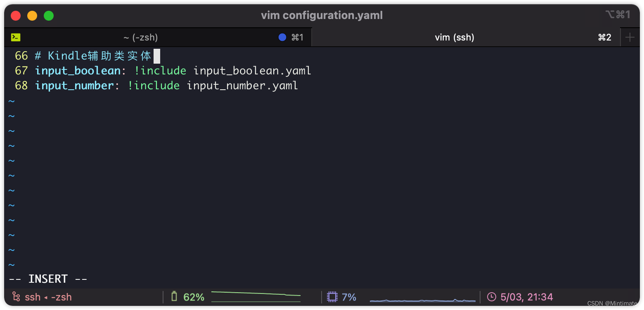
Task: Close the terminal window with red button
Action: [16, 16]
